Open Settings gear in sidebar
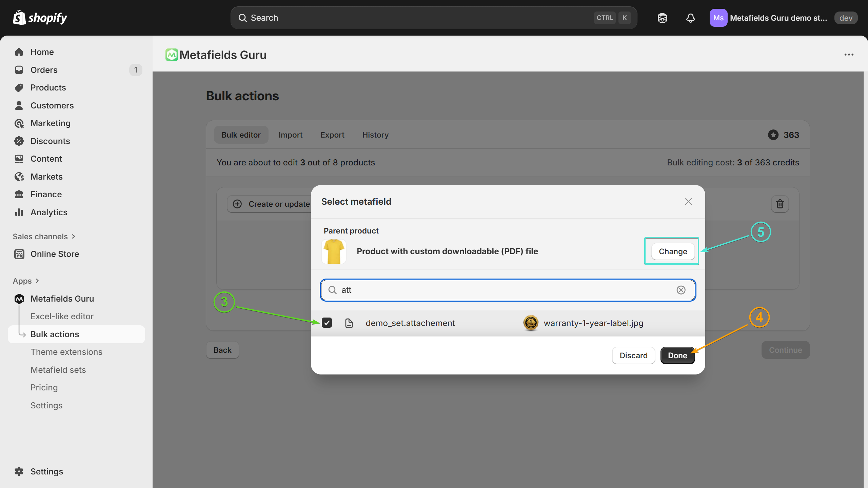This screenshot has height=488, width=868. (19, 471)
